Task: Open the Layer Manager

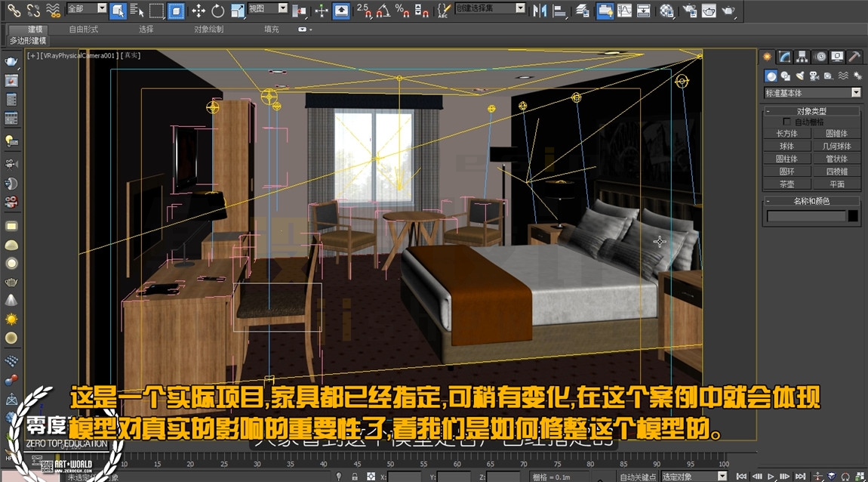Action: pyautogui.click(x=583, y=10)
